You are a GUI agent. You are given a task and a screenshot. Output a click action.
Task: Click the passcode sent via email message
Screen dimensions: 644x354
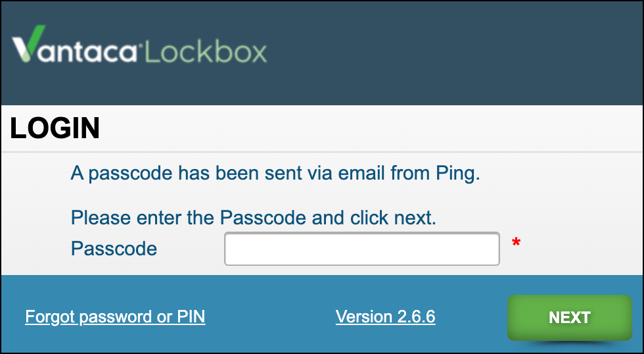[275, 174]
